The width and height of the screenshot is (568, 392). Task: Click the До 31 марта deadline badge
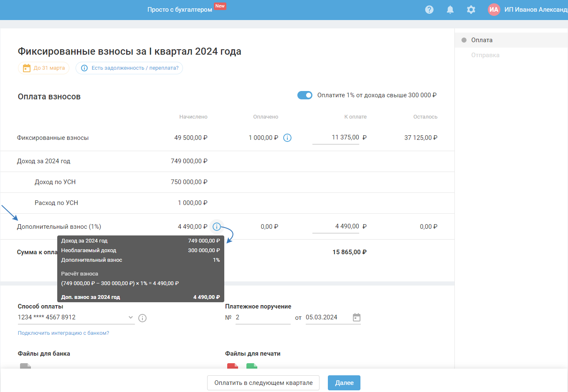pos(44,68)
